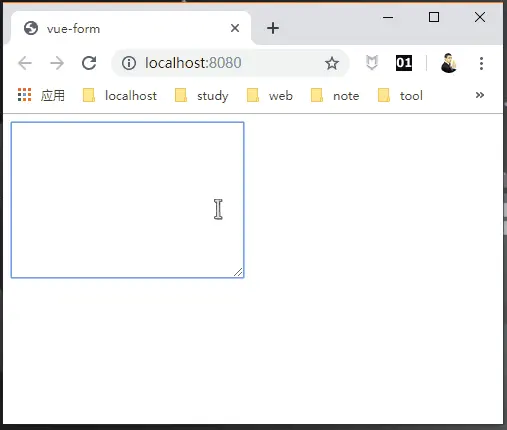Reload the localhost page
507x430 pixels.
89,63
